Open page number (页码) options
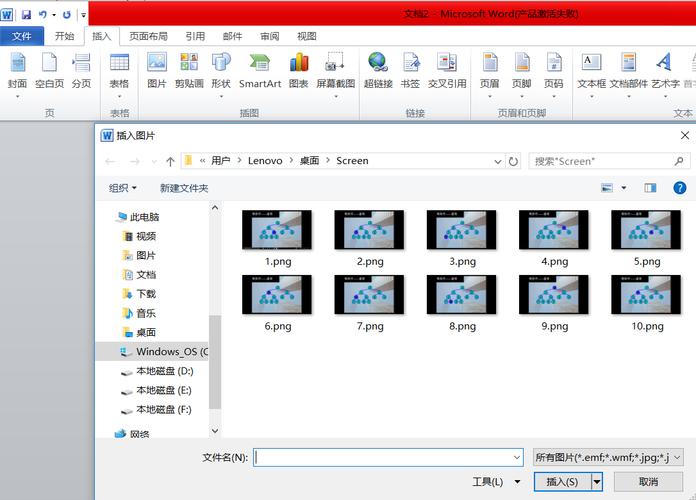 click(554, 73)
